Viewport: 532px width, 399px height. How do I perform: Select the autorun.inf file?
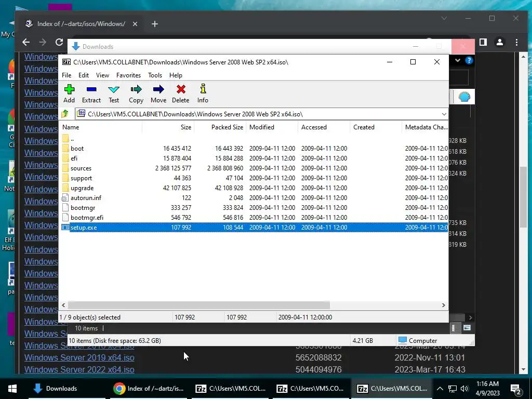(254, 198)
